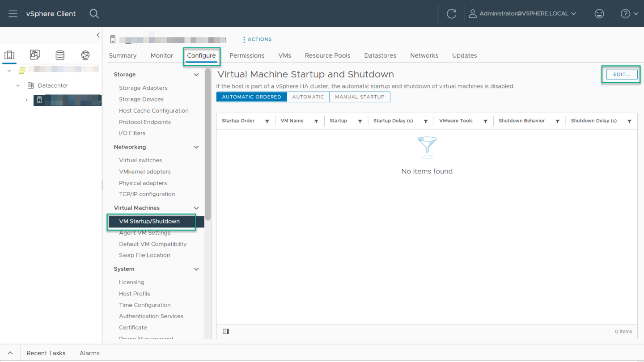This screenshot has width=644, height=362.
Task: Select the Automatic Ordered view toggle
Action: 251,97
